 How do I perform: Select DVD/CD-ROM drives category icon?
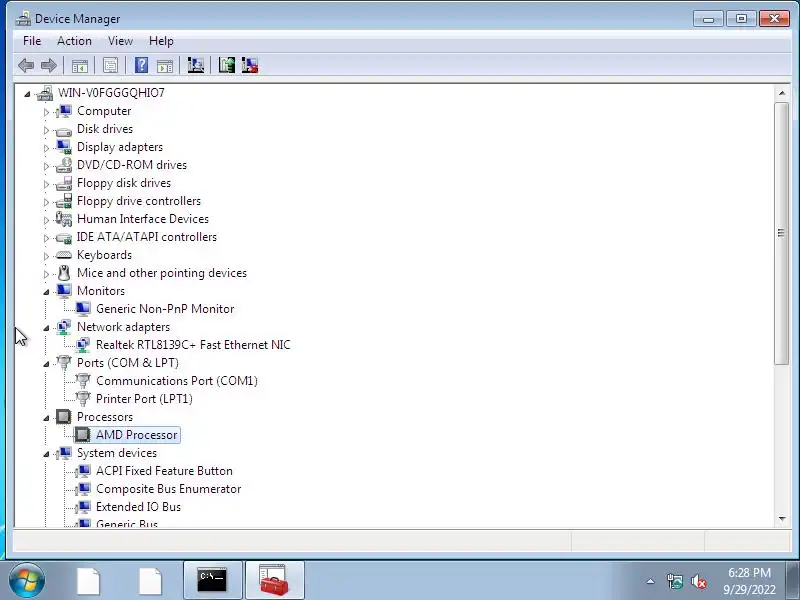64,165
